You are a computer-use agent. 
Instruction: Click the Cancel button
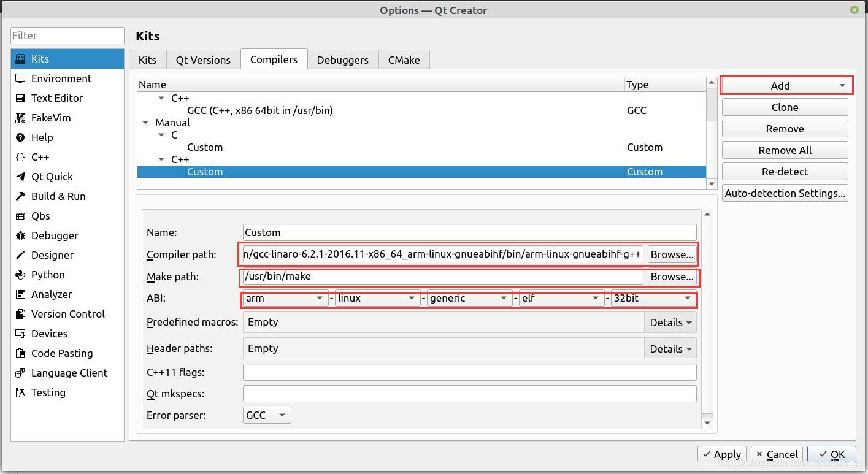pyautogui.click(x=777, y=454)
